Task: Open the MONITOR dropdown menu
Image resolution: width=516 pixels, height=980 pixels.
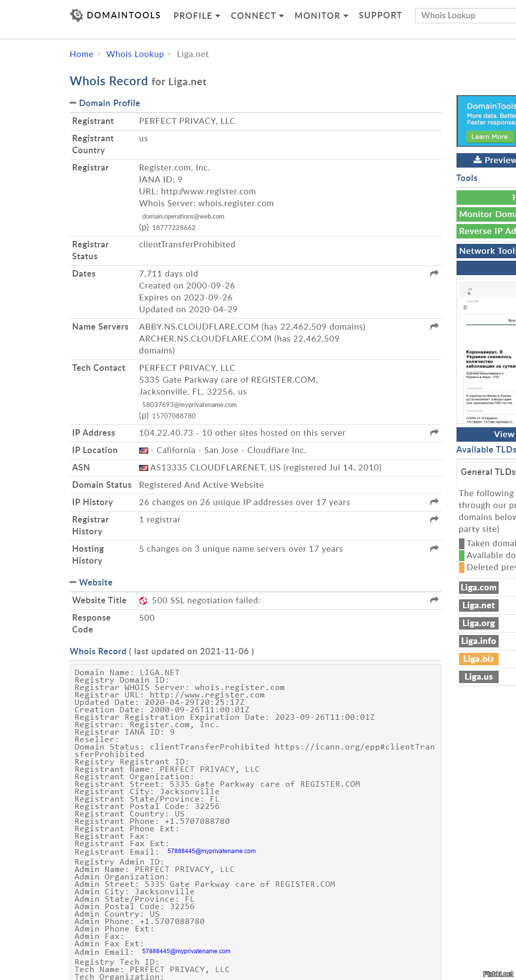Action: 321,16
